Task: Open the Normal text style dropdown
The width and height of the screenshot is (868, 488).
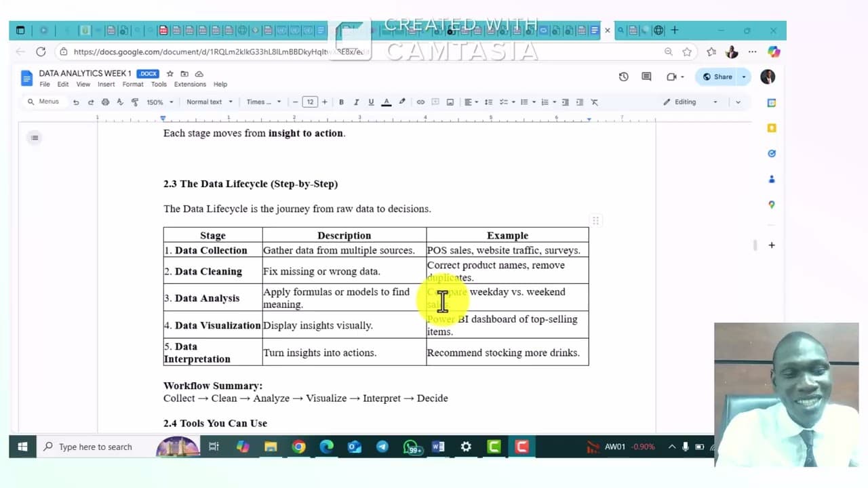Action: 210,102
